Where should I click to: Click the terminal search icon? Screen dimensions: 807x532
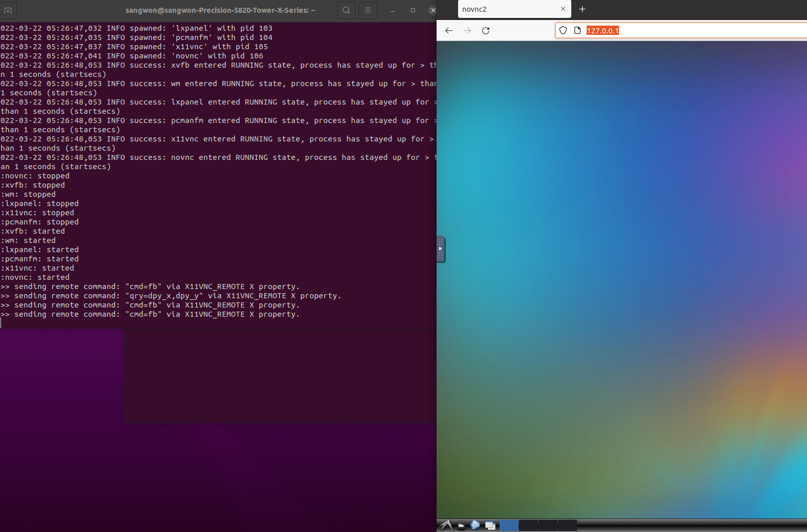pos(346,10)
